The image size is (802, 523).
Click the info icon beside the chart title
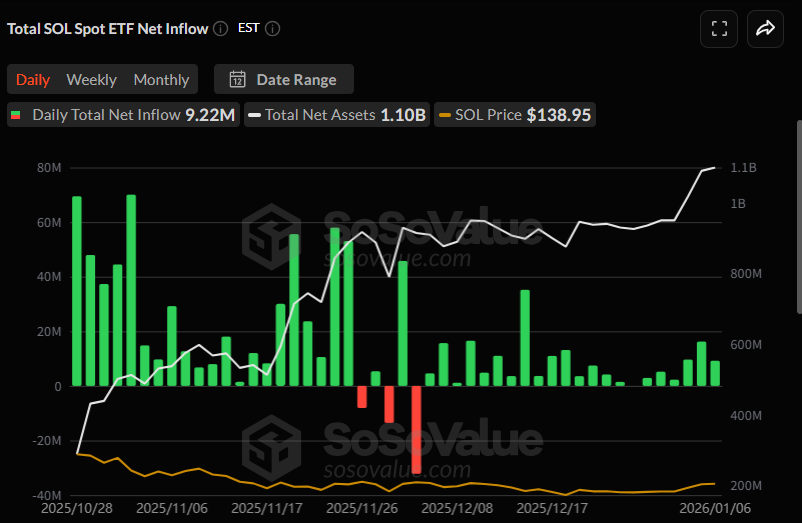221,28
